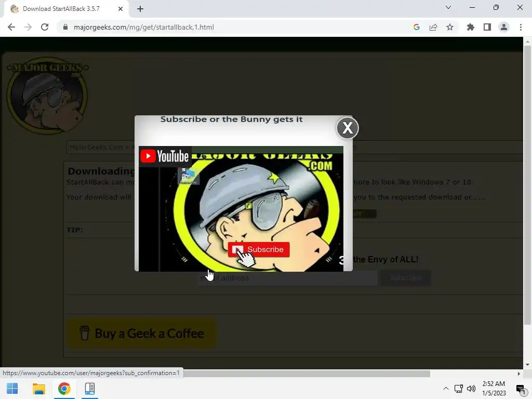Image resolution: width=532 pixels, height=399 pixels.
Task: Share this page icon
Action: tap(433, 27)
